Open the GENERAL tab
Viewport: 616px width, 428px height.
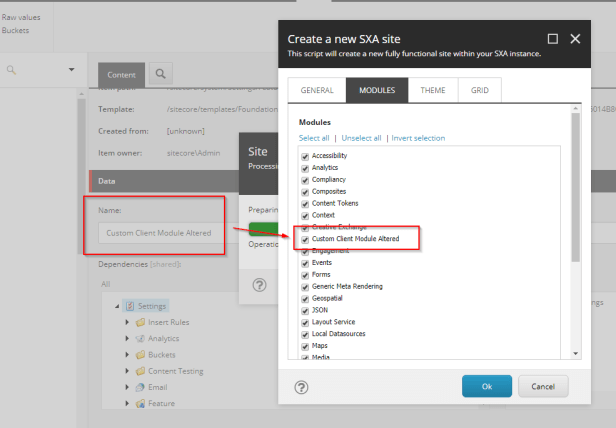[x=317, y=90]
